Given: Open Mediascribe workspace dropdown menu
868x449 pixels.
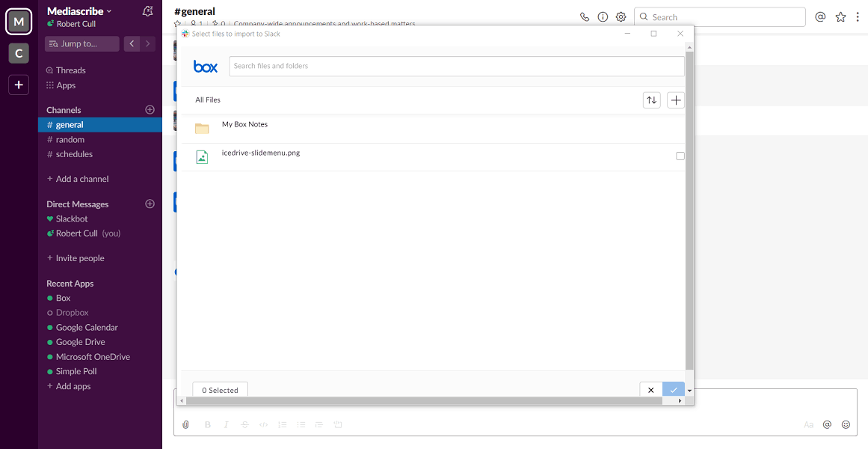Looking at the screenshot, I should (x=79, y=11).
